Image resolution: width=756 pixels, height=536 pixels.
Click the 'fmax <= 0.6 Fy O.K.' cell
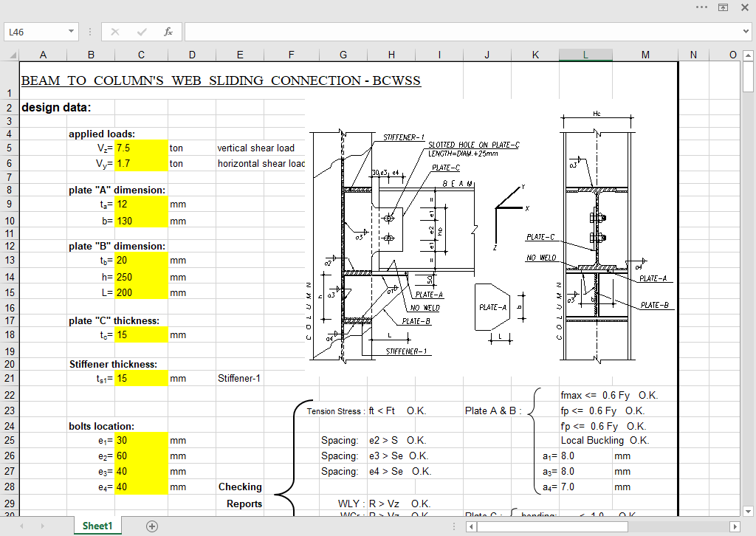point(609,395)
